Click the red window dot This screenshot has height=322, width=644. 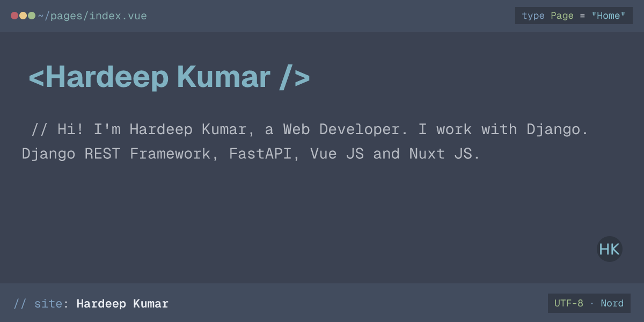tap(14, 16)
